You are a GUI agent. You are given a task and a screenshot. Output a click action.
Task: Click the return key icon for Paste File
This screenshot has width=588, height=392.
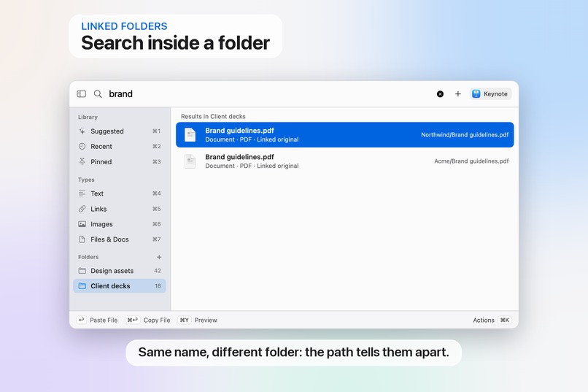[82, 320]
